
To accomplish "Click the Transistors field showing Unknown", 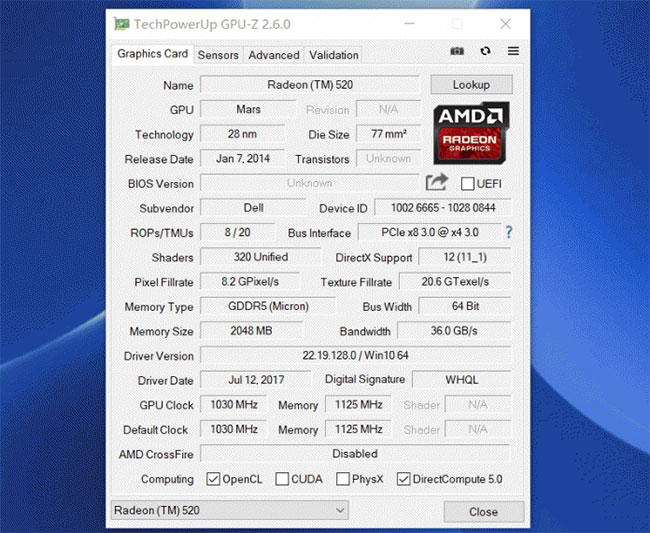I will tap(388, 158).
